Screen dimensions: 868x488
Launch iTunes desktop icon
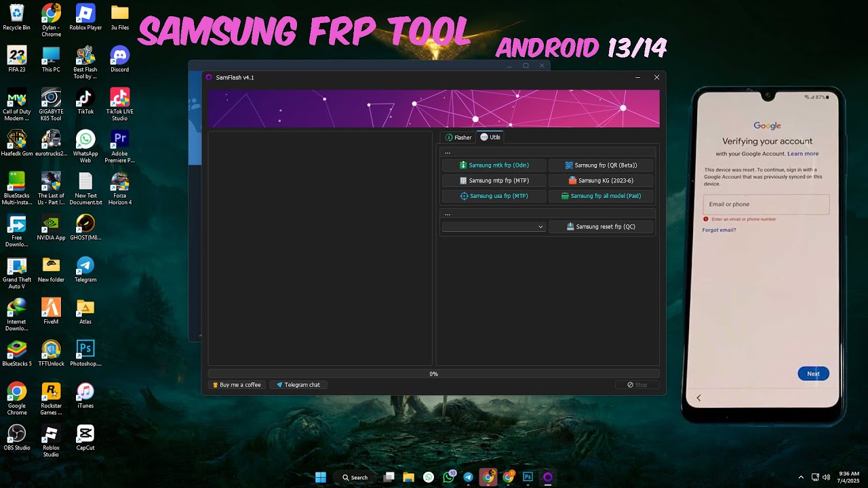click(x=85, y=396)
